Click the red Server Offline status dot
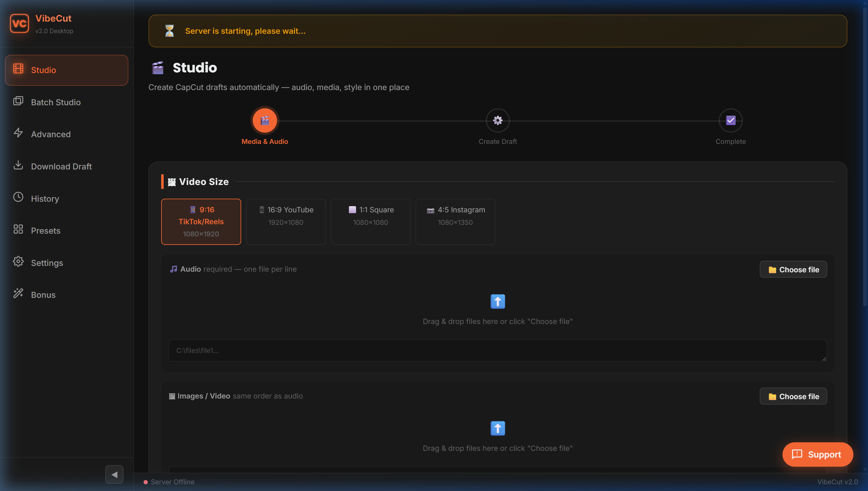The width and height of the screenshot is (868, 491). tap(146, 482)
